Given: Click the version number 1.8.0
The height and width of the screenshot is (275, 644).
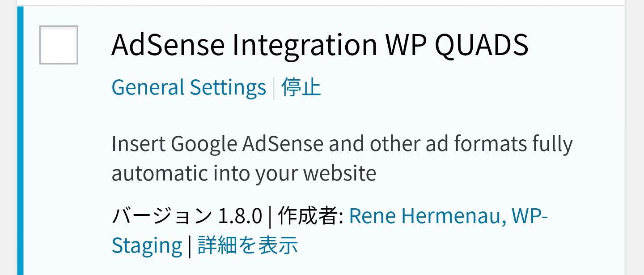Looking at the screenshot, I should pyautogui.click(x=240, y=216).
